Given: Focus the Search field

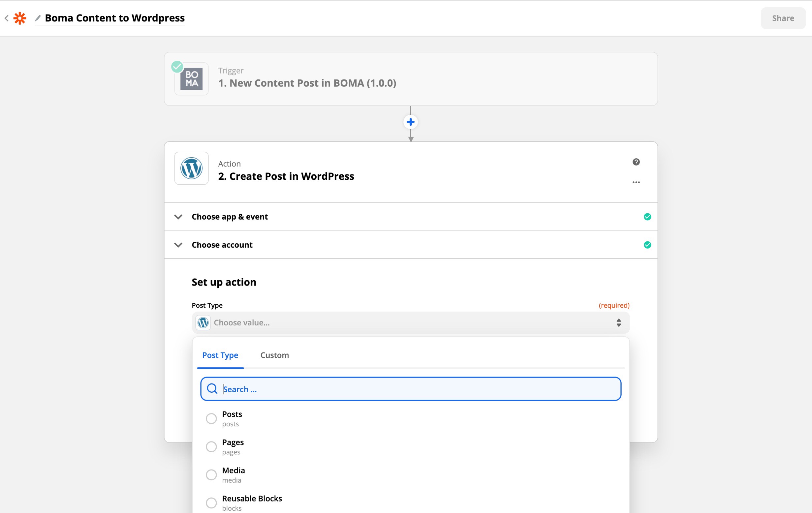Looking at the screenshot, I should pyautogui.click(x=410, y=389).
